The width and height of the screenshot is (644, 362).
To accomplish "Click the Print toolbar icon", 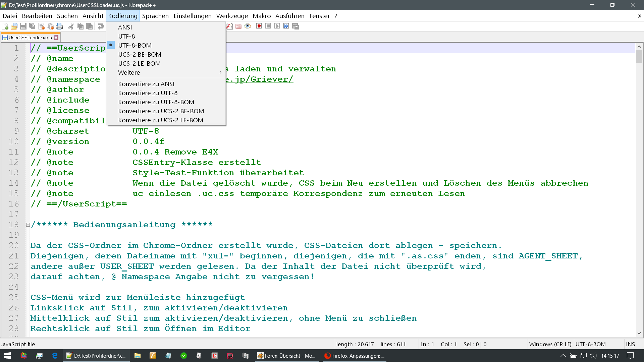I will tap(59, 26).
